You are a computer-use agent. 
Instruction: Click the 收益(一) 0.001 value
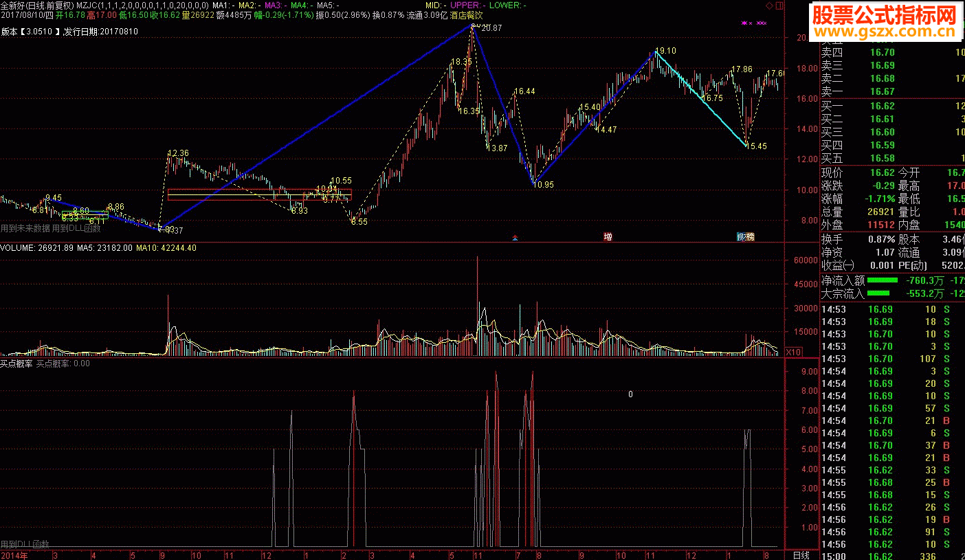coord(881,265)
